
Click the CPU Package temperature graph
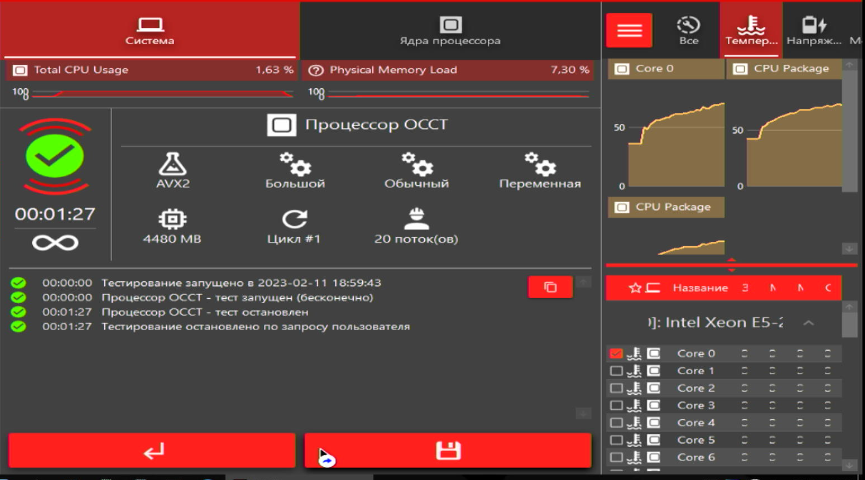click(794, 145)
